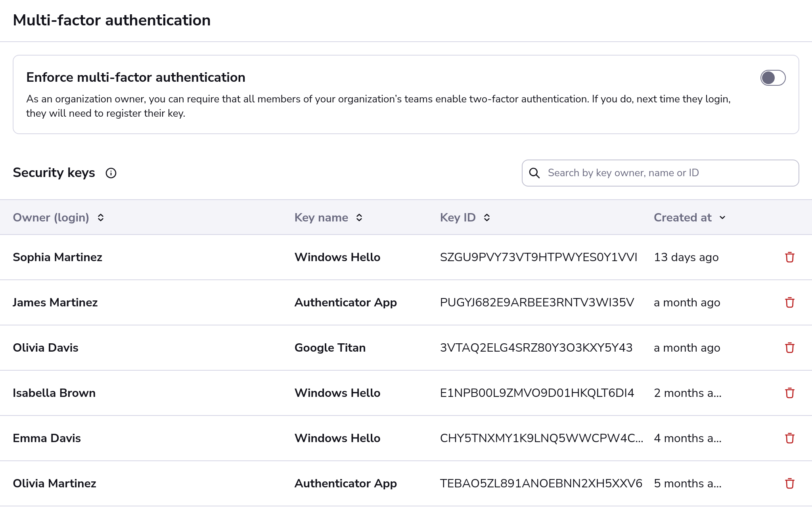This screenshot has height=508, width=812.
Task: Delete James Martinez's Authenticator App key
Action: 789,302
